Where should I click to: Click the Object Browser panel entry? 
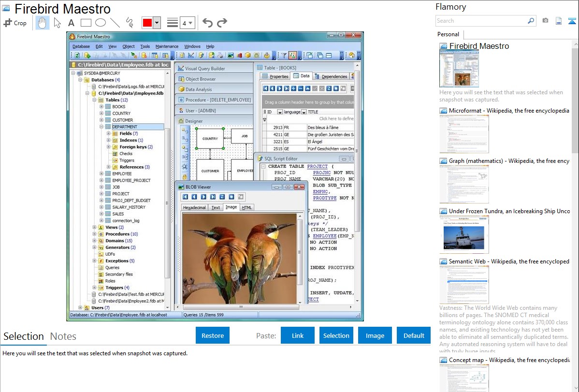click(x=214, y=79)
